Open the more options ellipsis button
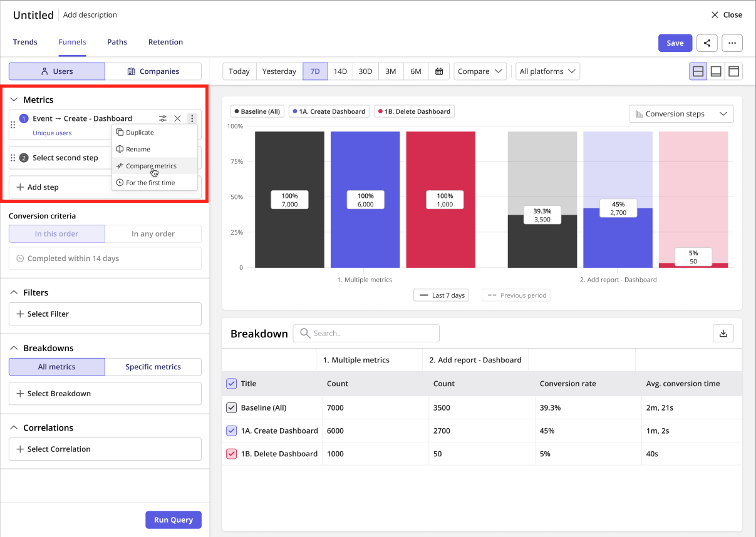The height and width of the screenshot is (537, 756). pyautogui.click(x=732, y=43)
